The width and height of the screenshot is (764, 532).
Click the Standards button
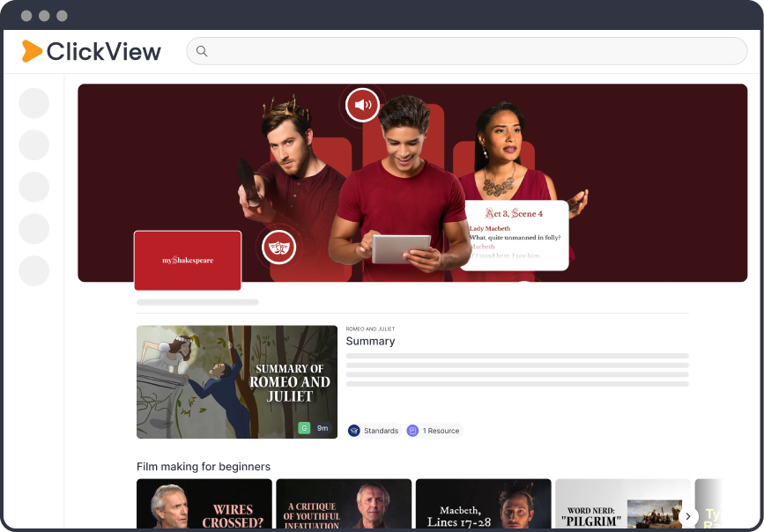(x=375, y=431)
